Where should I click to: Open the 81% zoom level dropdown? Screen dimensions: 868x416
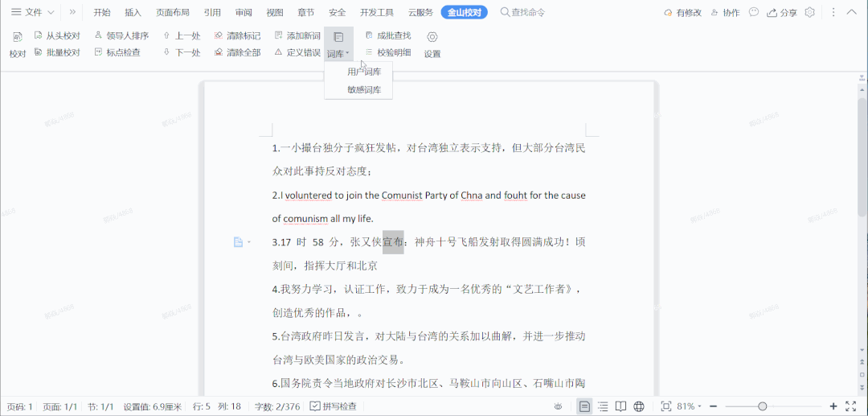coord(690,406)
